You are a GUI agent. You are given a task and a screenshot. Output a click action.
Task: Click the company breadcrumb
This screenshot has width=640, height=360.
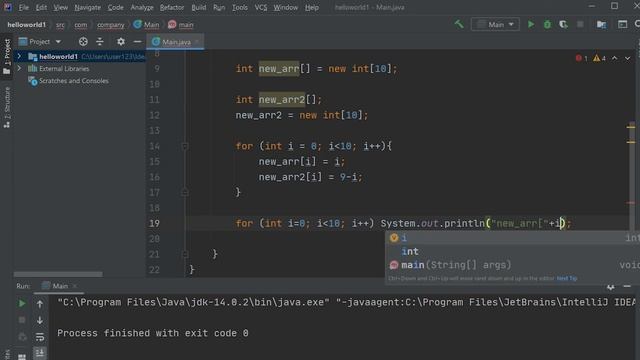[111, 25]
